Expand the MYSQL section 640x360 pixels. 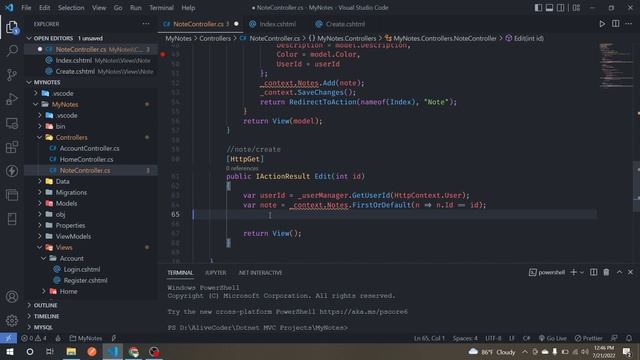(x=43, y=327)
